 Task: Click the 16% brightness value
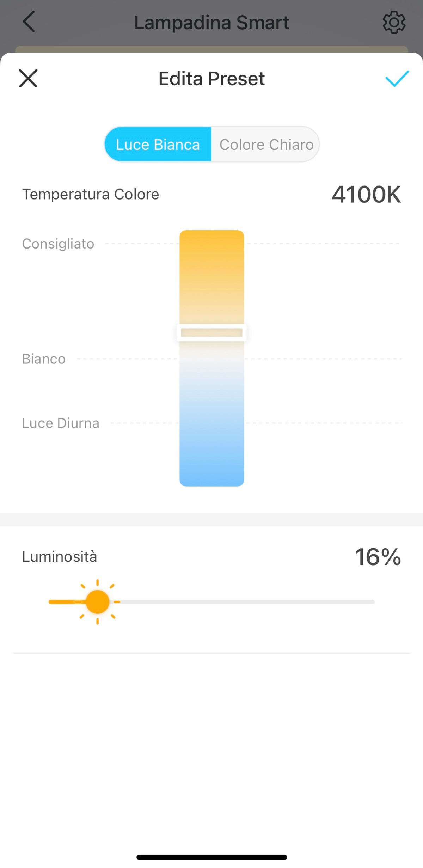click(378, 557)
